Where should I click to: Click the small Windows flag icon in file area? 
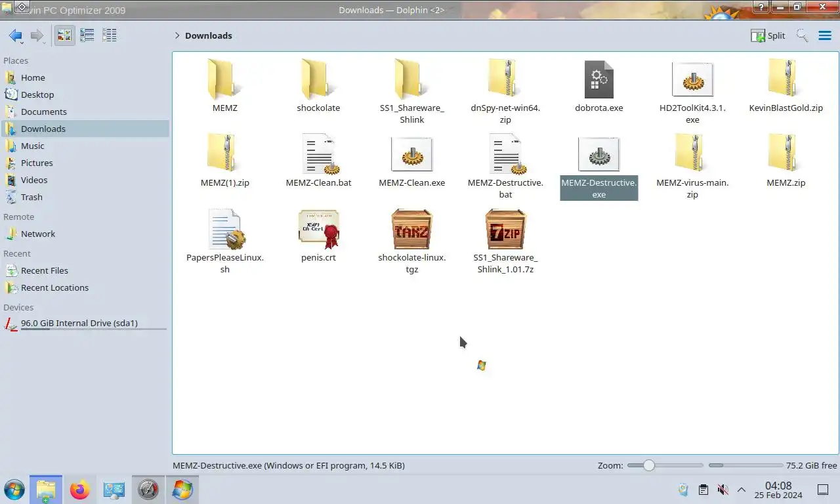481,366
